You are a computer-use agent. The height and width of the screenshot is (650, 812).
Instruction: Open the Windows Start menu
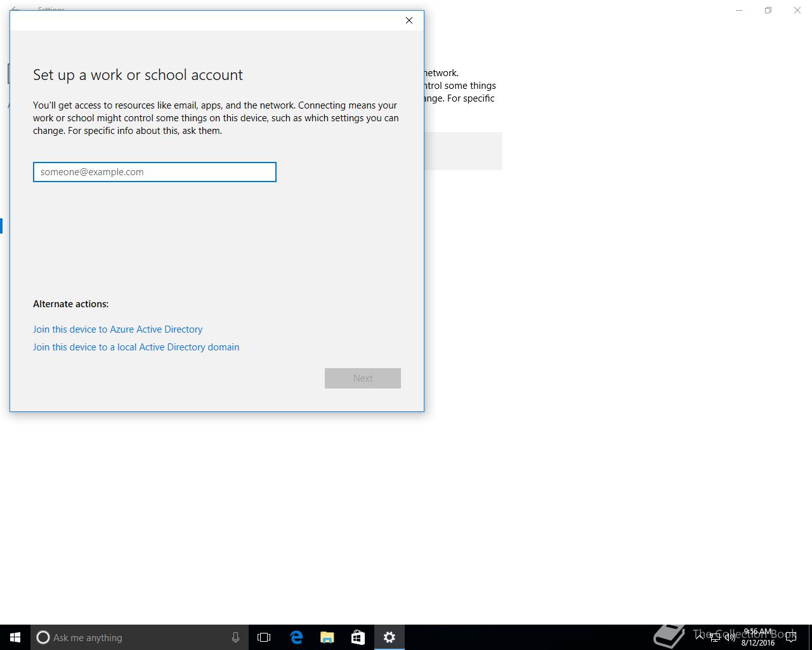15,637
